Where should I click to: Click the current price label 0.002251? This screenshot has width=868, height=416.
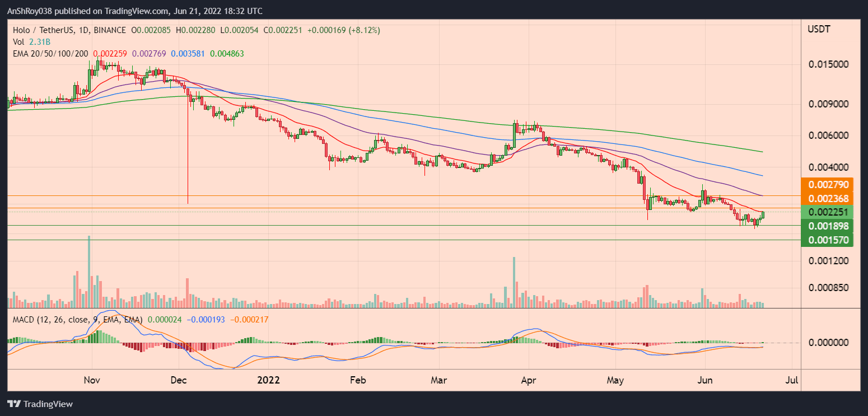(x=828, y=212)
